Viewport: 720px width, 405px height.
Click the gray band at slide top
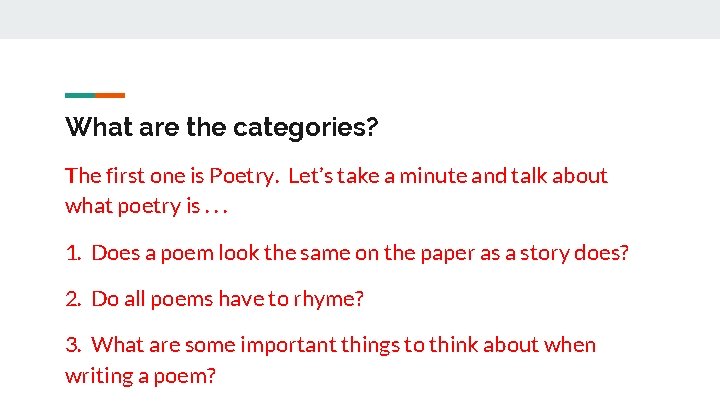pos(360,19)
